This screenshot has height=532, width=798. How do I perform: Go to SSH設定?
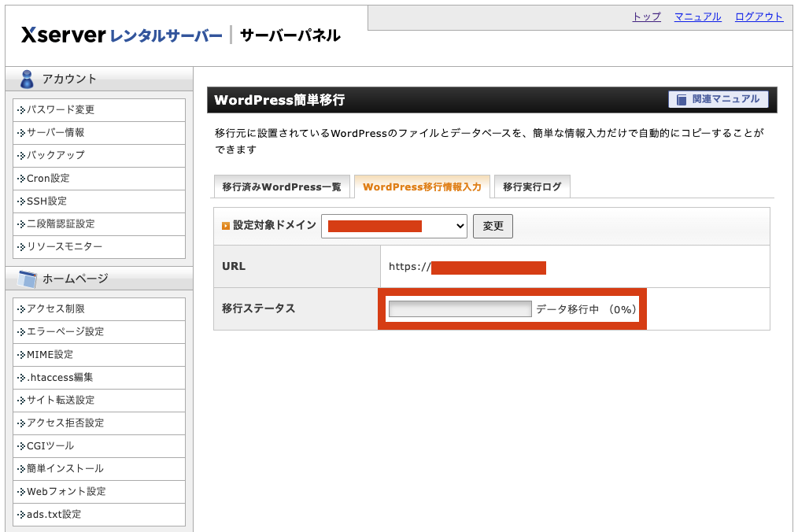99,201
